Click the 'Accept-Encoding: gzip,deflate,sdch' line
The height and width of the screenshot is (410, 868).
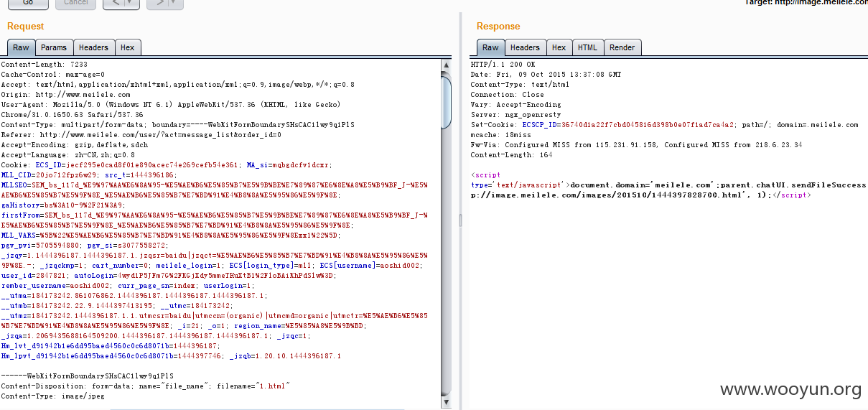pyautogui.click(x=74, y=145)
